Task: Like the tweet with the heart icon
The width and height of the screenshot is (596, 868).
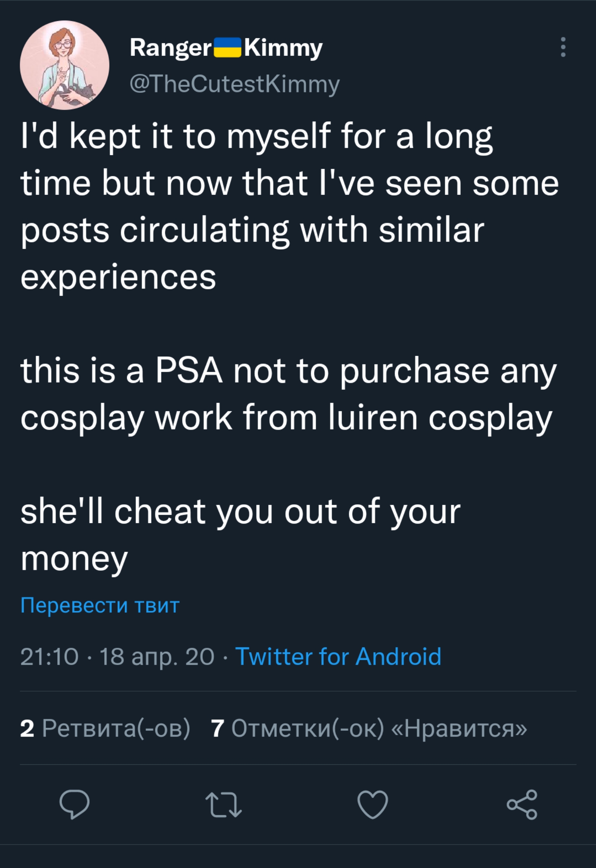Action: pyautogui.click(x=373, y=804)
